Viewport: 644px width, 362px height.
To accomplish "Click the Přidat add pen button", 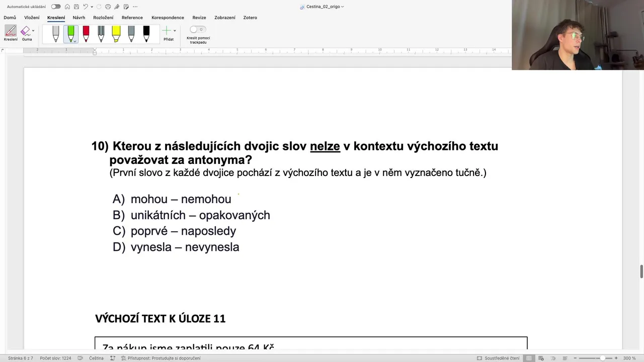I will pyautogui.click(x=168, y=33).
